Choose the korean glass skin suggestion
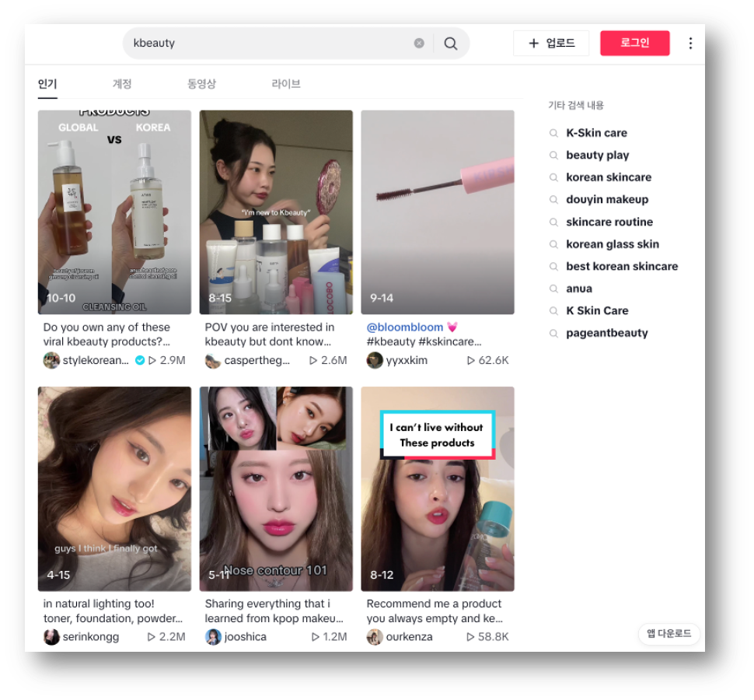The height and width of the screenshot is (700, 754). [x=613, y=244]
